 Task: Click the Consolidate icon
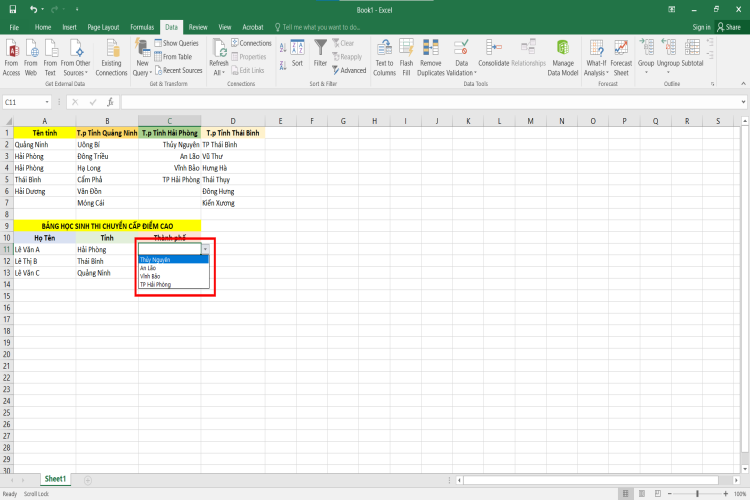pos(494,53)
